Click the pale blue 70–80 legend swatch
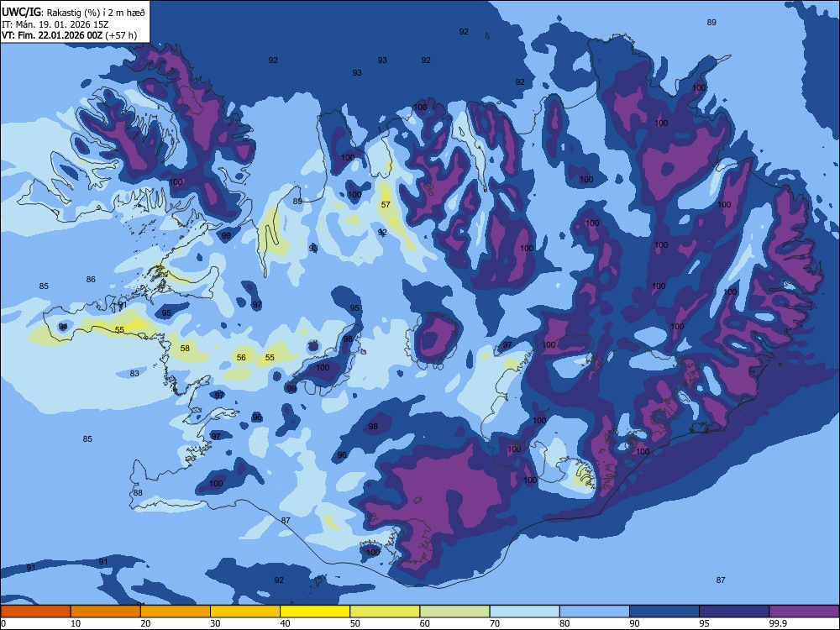The width and height of the screenshot is (840, 630). [x=524, y=612]
